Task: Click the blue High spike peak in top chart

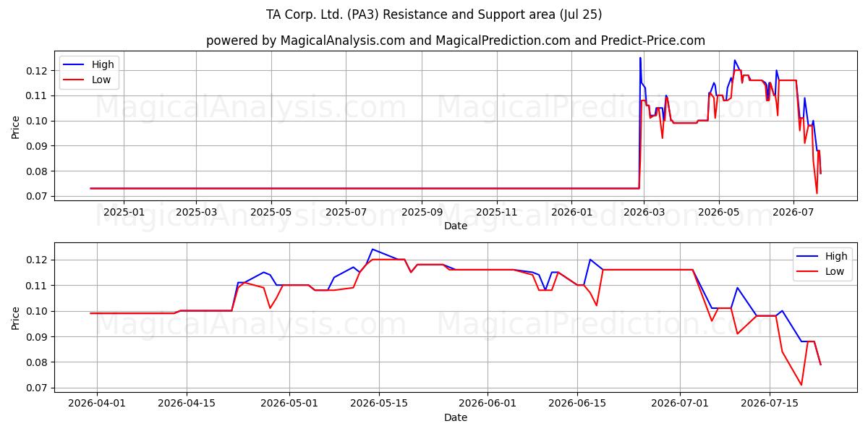Action: pos(640,58)
